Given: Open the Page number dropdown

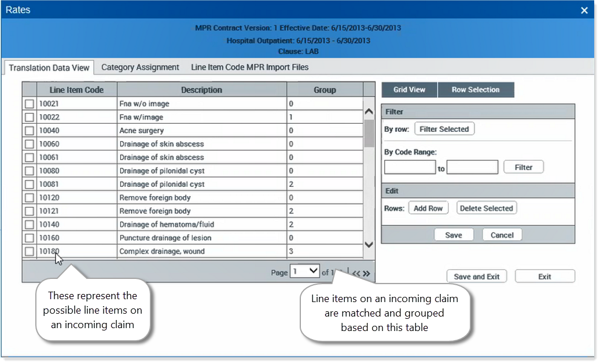Looking at the screenshot, I should [304, 271].
